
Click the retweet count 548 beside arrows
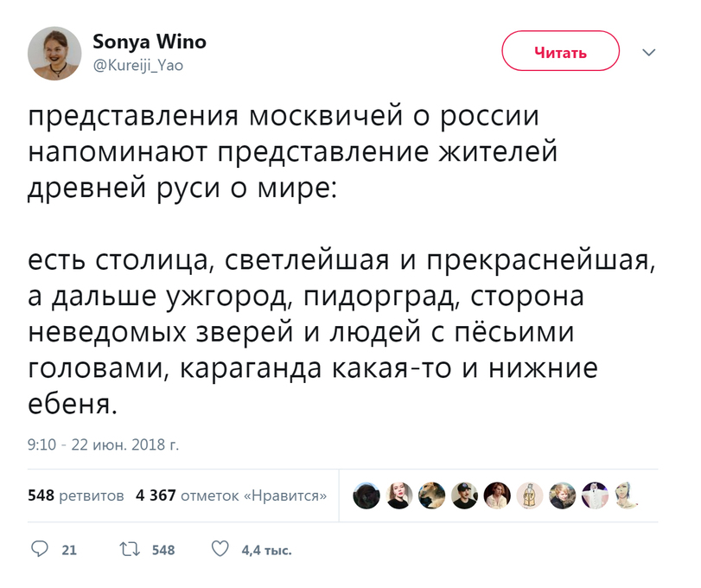163,550
